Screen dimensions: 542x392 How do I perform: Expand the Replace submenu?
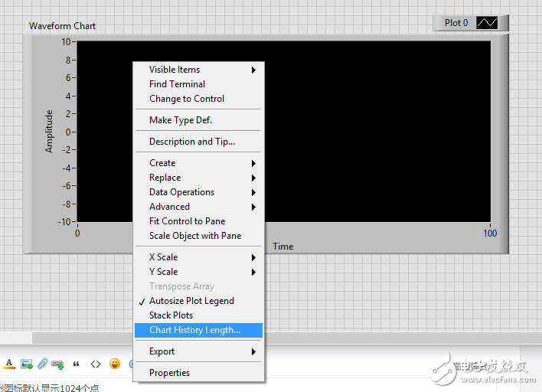tap(198, 178)
